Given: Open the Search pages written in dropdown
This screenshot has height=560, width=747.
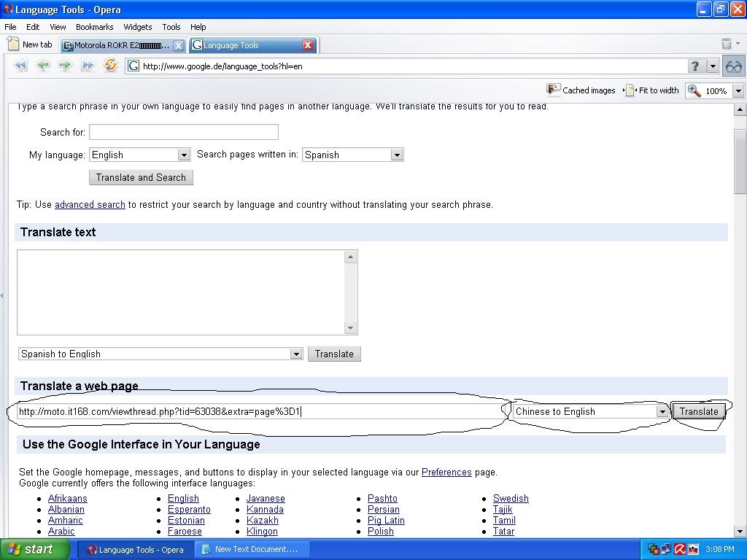Looking at the screenshot, I should pos(353,155).
